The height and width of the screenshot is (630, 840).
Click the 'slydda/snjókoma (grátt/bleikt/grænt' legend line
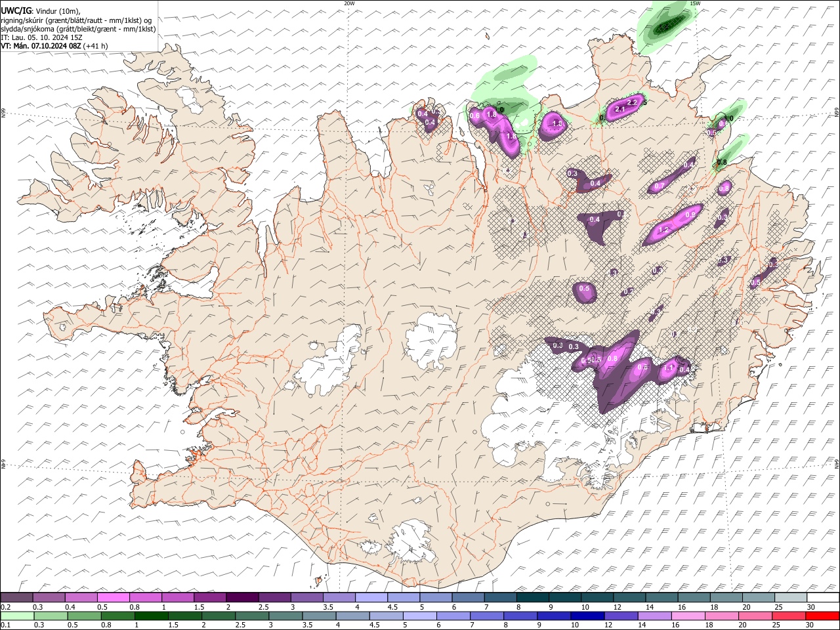pos(78,29)
